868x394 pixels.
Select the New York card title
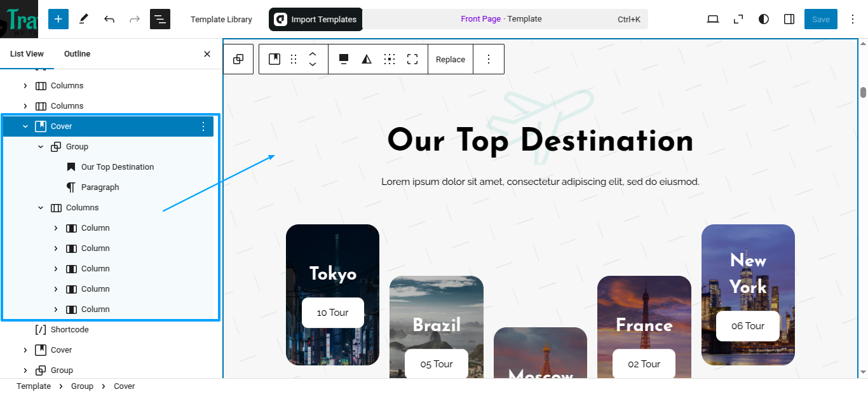click(748, 274)
